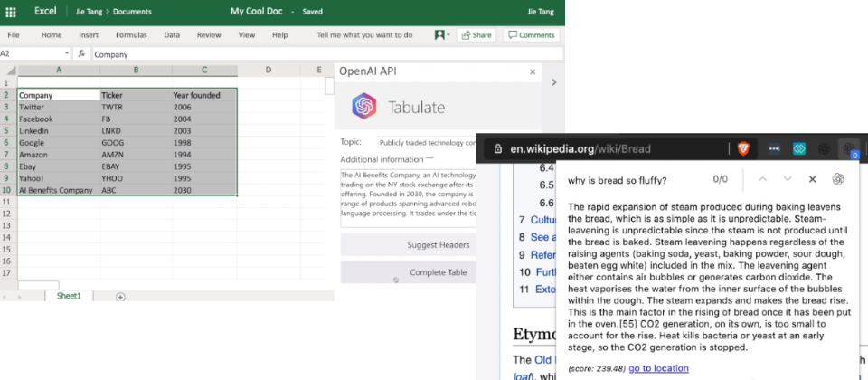Click the My Cool Doc title
The height and width of the screenshot is (380, 868).
pos(256,11)
